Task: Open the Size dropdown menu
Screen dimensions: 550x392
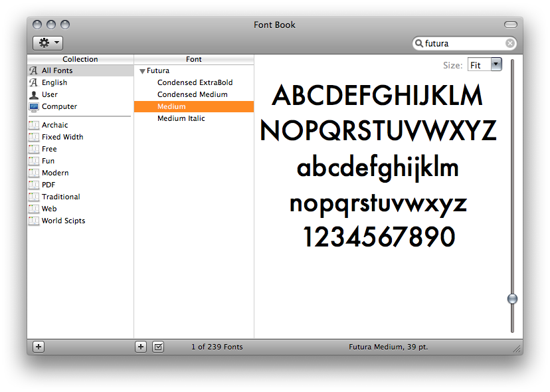Action: (x=496, y=64)
